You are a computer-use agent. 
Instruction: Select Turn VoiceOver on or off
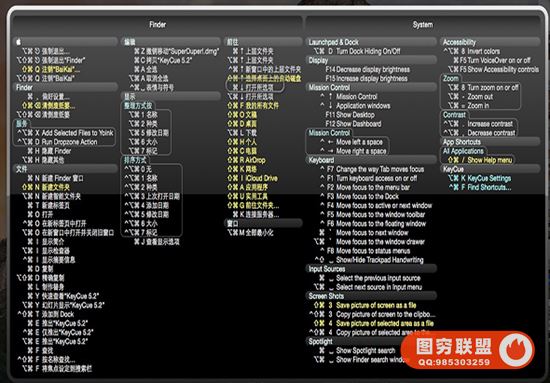click(x=491, y=60)
